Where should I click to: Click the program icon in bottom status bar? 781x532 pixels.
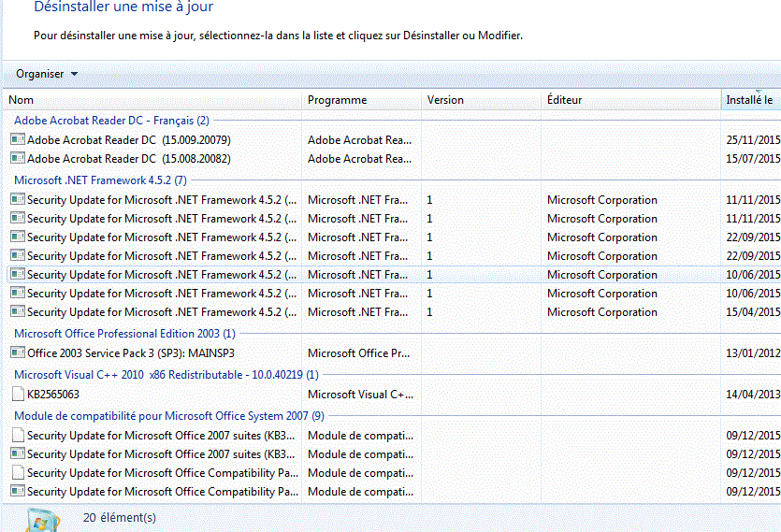pos(40,519)
